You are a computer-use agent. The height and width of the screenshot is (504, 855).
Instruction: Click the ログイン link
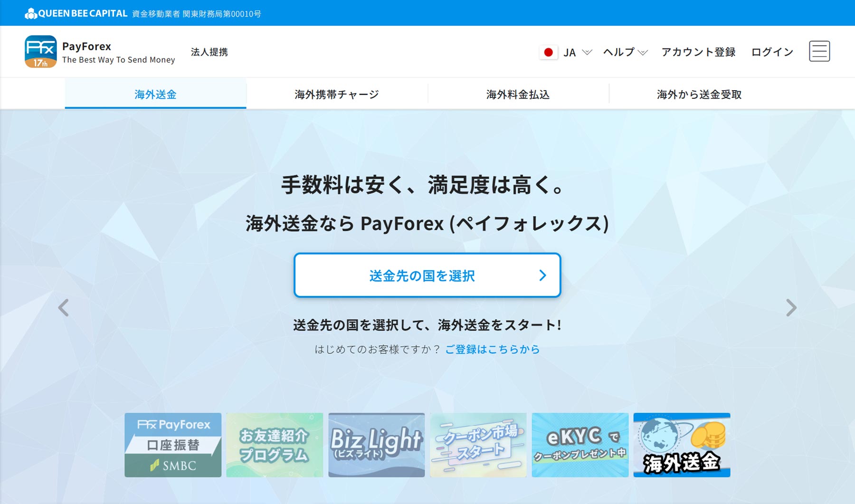772,52
